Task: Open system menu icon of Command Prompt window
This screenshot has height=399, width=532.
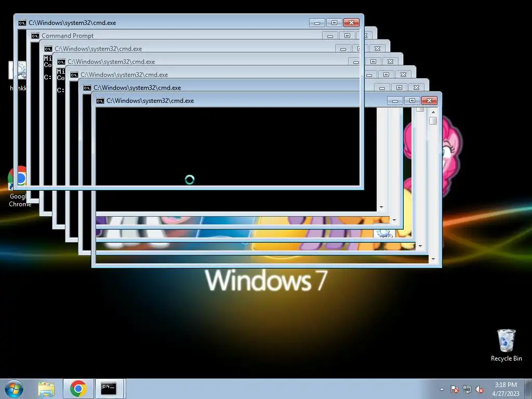Action: [35, 36]
